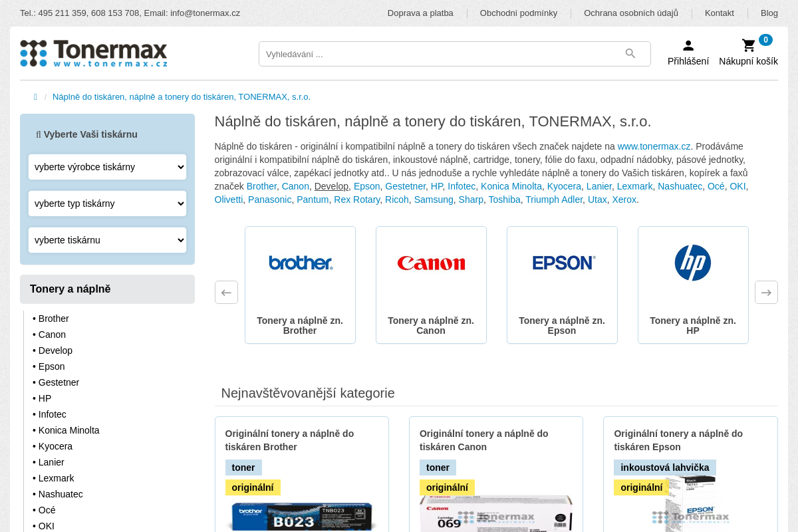The image size is (798, 532).
Task: Open 'Tonery a náplně zn. Canon' card title
Action: (x=431, y=325)
